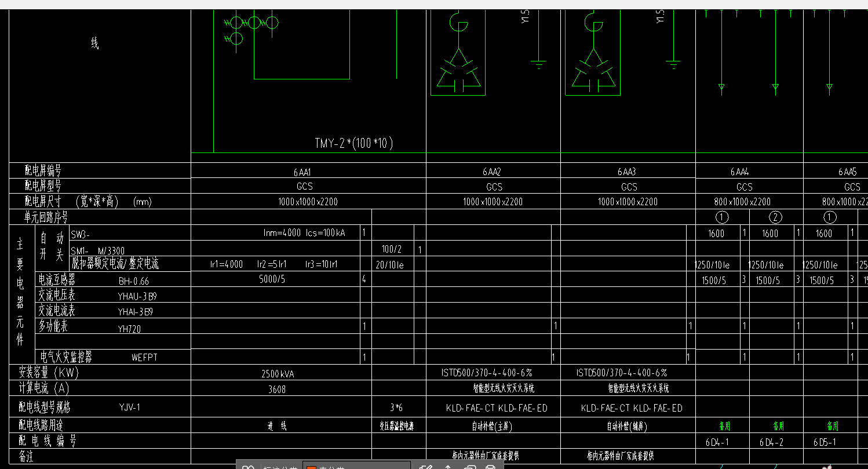The image size is (868, 469).
Task: Click the BH-0.66 transformer model
Action: (x=134, y=281)
